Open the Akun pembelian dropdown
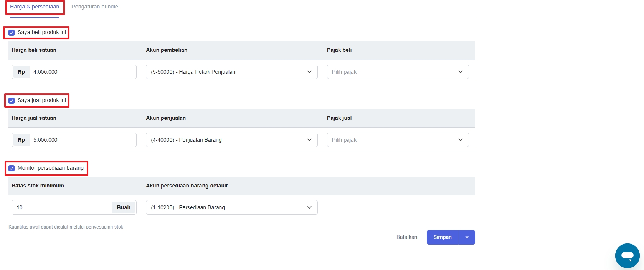 tap(232, 72)
